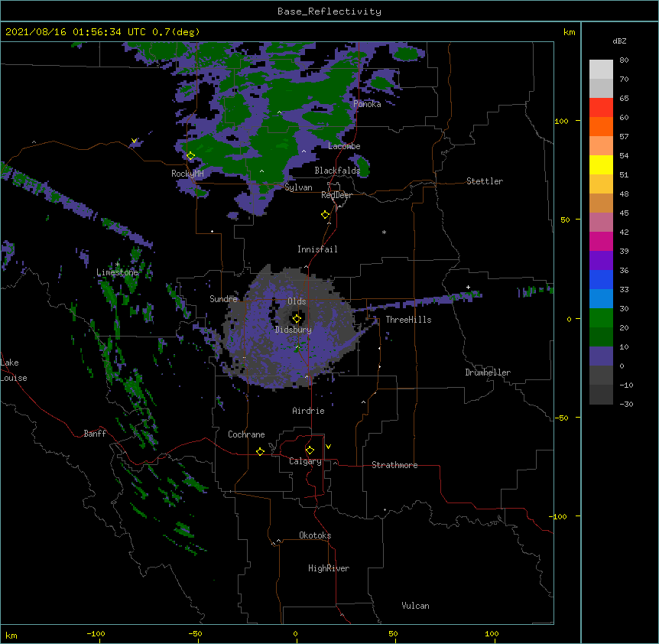
Task: Click the Cochrane label
Action: click(x=246, y=434)
